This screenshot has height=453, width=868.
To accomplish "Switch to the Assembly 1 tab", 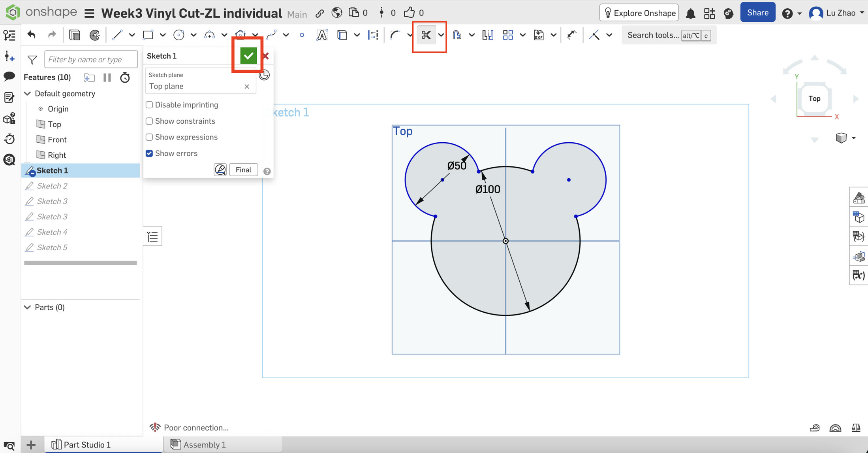I will click(204, 445).
